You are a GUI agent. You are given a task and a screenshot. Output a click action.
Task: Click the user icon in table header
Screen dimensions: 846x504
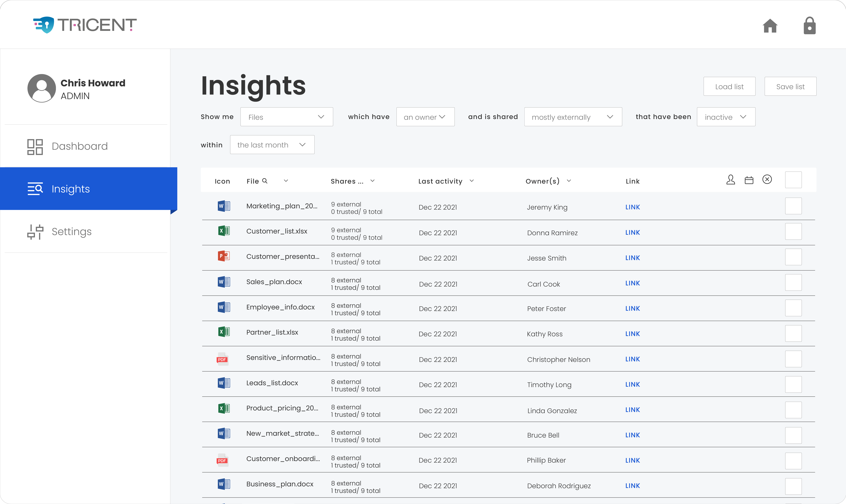(730, 180)
